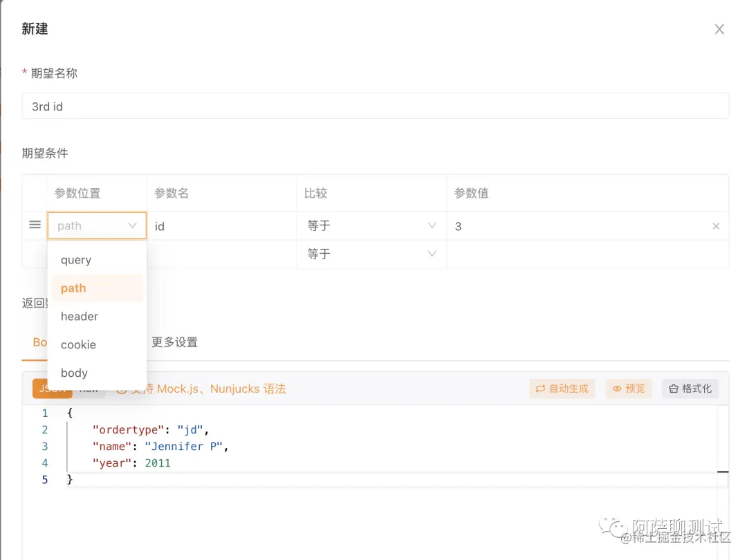Viewport: 747px width, 560px height.
Task: Open the second row 等于 comparison dropdown
Action: 371,254
